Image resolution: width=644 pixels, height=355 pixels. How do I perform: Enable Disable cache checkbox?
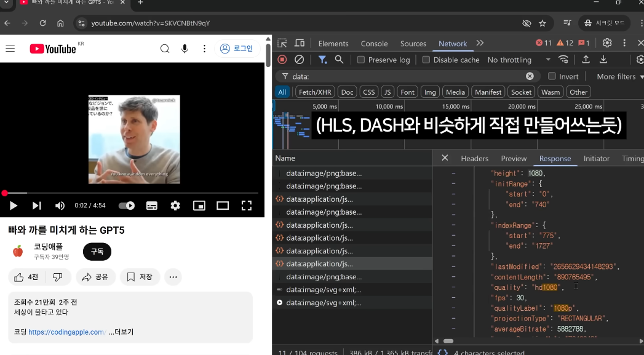[x=426, y=60]
